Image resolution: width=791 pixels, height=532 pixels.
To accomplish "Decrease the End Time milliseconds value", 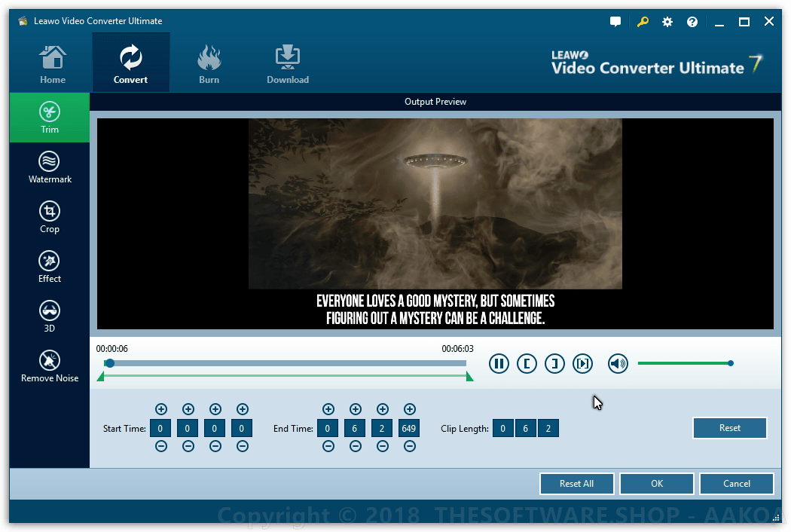I will pos(409,446).
